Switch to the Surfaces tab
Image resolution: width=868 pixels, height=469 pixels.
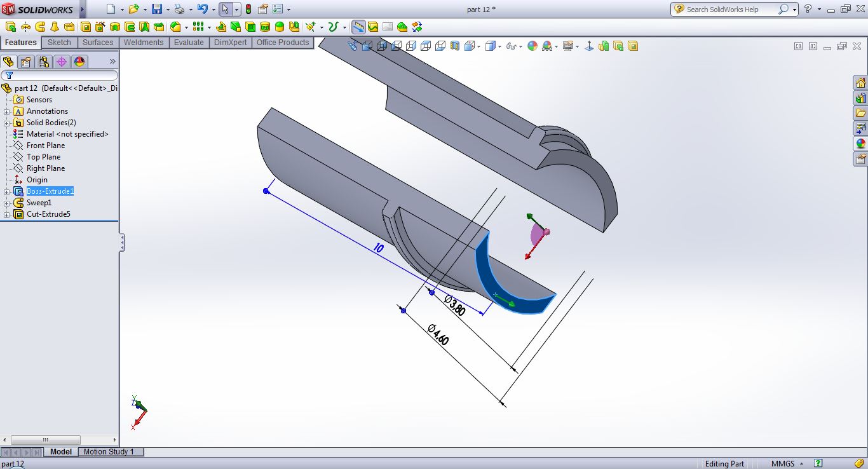click(98, 43)
